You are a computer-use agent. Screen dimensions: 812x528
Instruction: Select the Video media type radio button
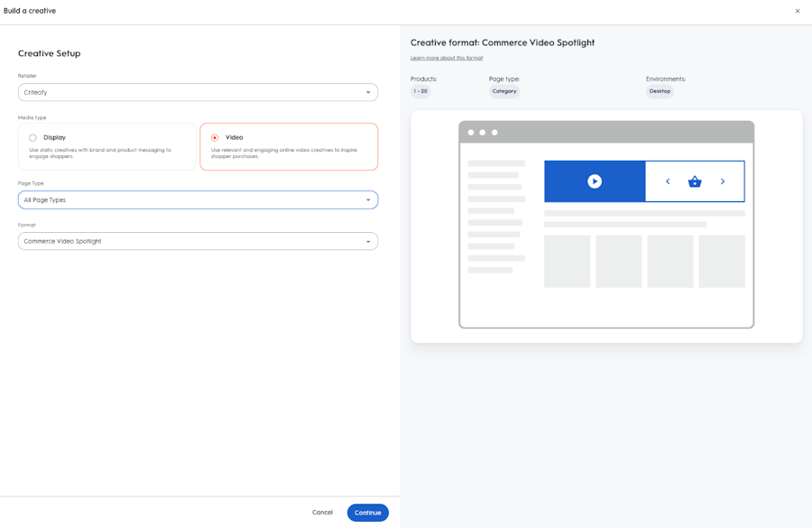(215, 138)
